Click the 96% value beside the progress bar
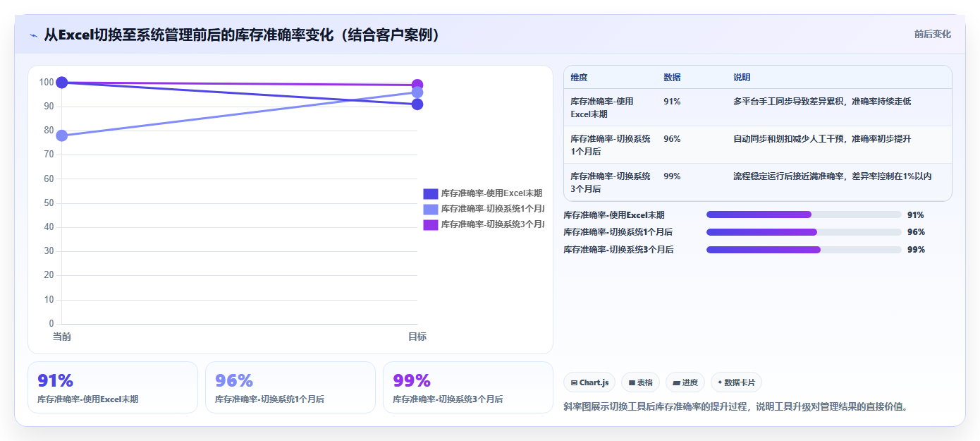 (x=916, y=232)
